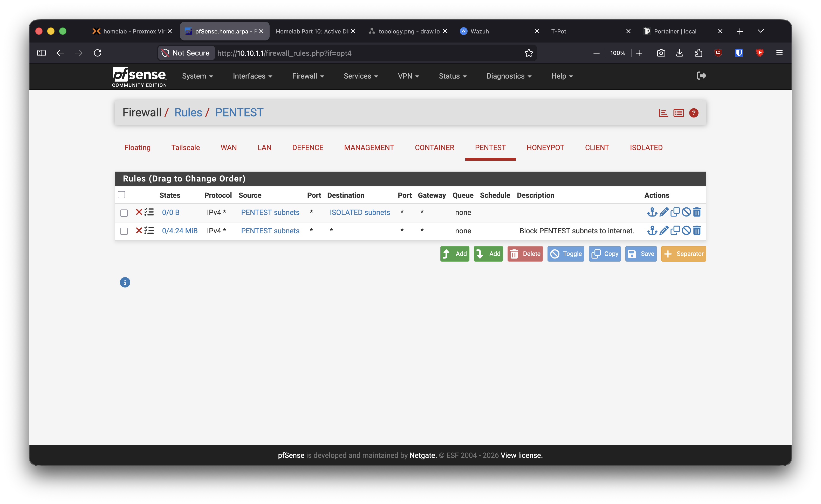Open a new browser tab with plus button
This screenshot has width=821, height=504.
click(x=739, y=31)
